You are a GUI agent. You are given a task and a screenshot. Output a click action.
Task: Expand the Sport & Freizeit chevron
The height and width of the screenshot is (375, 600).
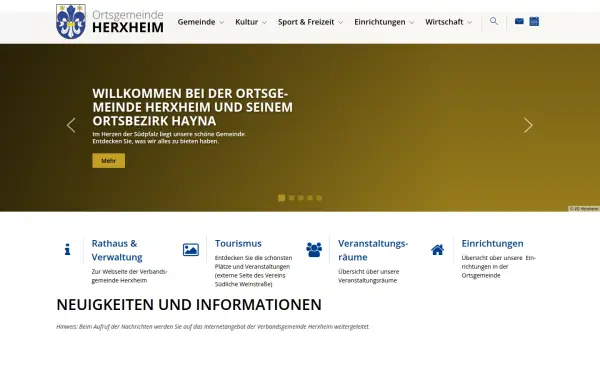(341, 23)
